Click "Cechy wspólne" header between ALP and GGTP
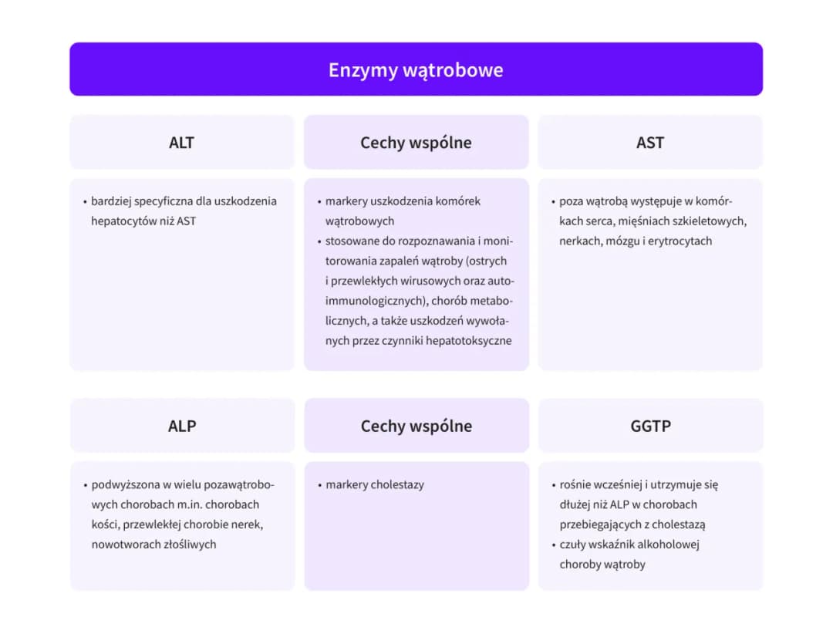Viewport: 833px width, 644px height. tap(416, 426)
